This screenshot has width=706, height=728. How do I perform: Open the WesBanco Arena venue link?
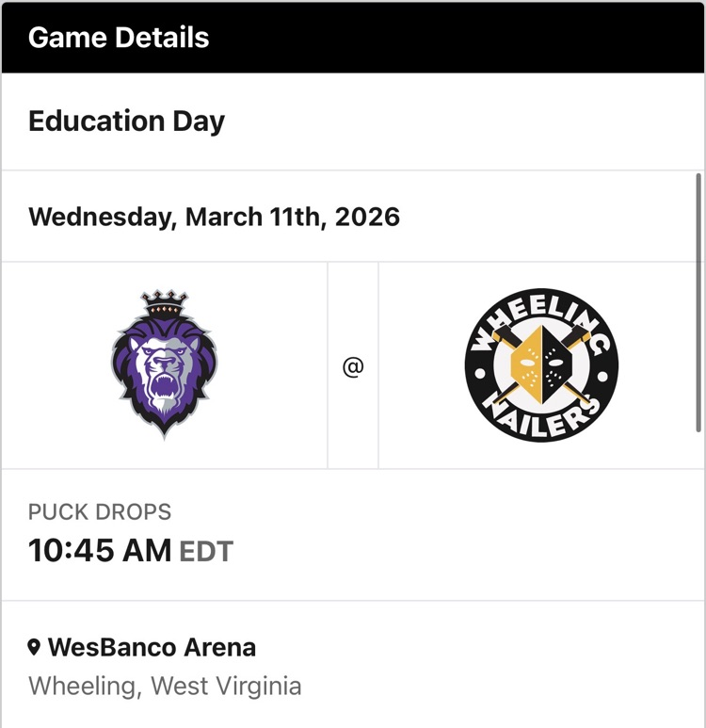(152, 647)
